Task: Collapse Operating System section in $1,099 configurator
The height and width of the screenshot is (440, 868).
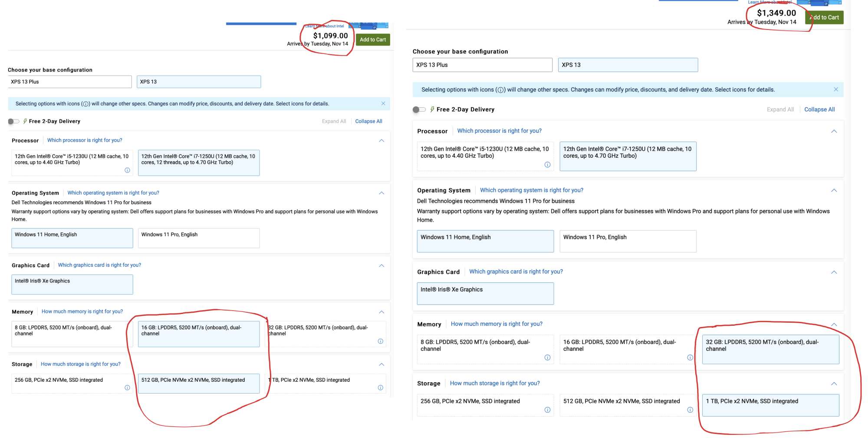Action: 381,193
